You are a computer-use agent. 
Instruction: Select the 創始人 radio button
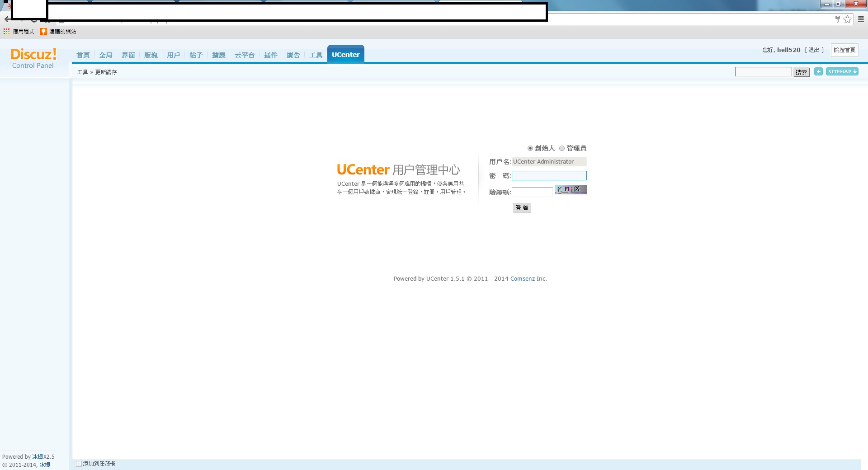tap(530, 148)
